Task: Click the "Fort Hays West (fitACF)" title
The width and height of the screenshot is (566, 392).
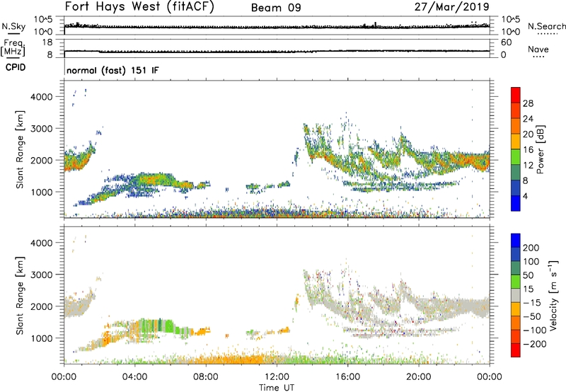Action: tap(139, 7)
